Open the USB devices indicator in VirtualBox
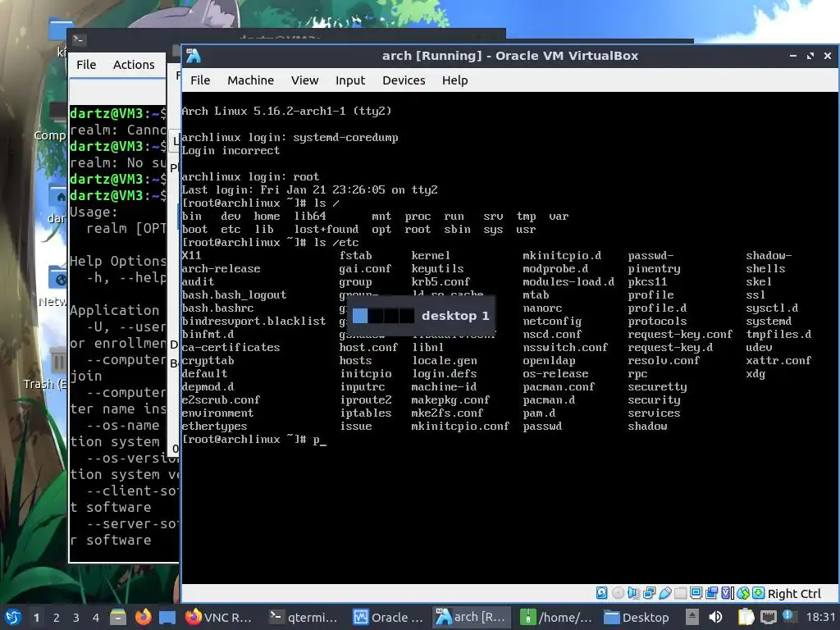The width and height of the screenshot is (840, 630). (x=664, y=593)
